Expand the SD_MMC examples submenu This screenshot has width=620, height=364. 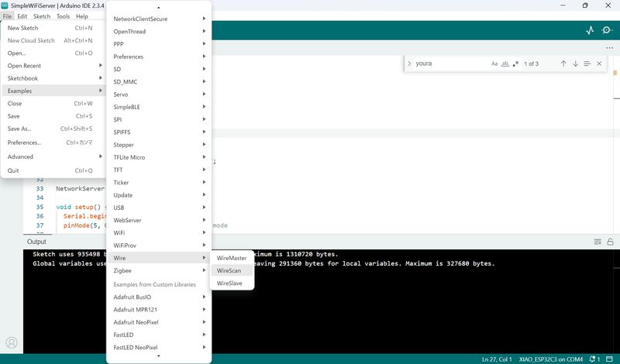[159, 82]
